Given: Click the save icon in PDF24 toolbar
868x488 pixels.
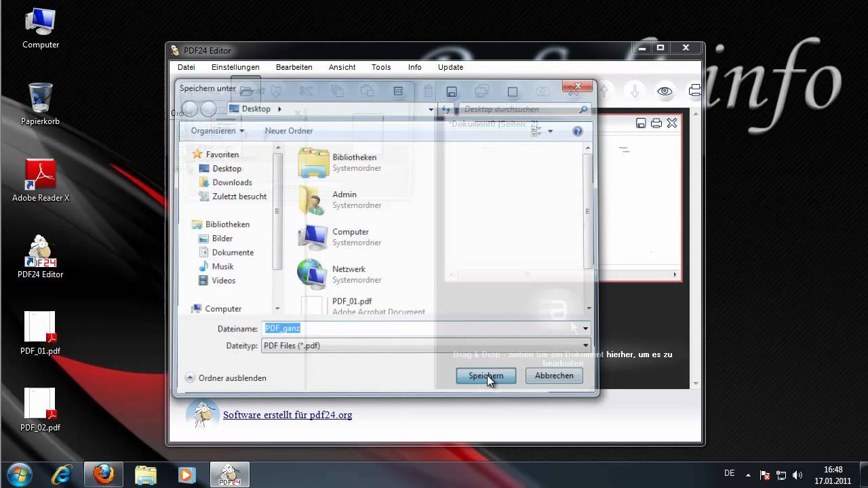Looking at the screenshot, I should point(452,91).
